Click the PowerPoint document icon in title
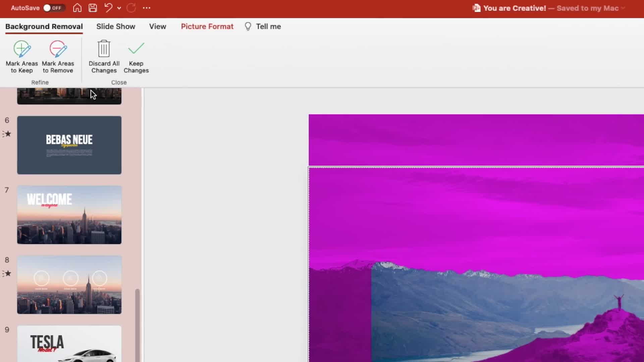 point(476,8)
